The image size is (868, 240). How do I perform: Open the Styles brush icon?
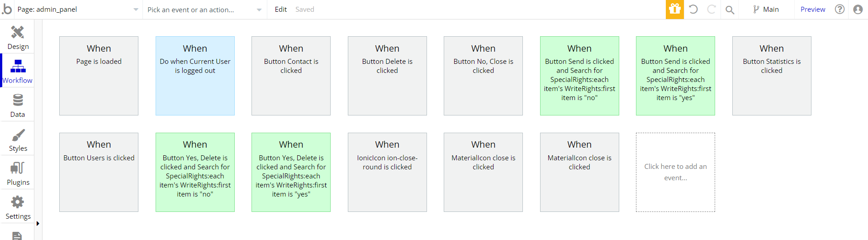pos(18,135)
